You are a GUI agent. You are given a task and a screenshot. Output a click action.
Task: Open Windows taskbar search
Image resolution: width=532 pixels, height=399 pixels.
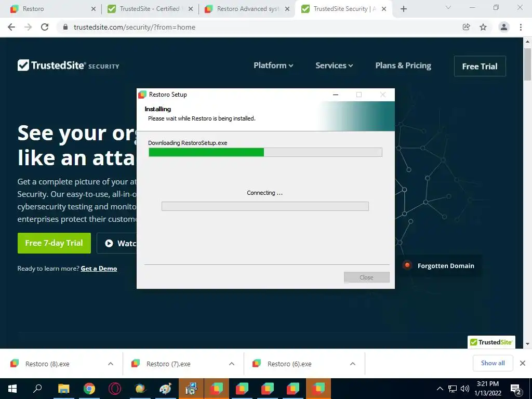pyautogui.click(x=37, y=389)
